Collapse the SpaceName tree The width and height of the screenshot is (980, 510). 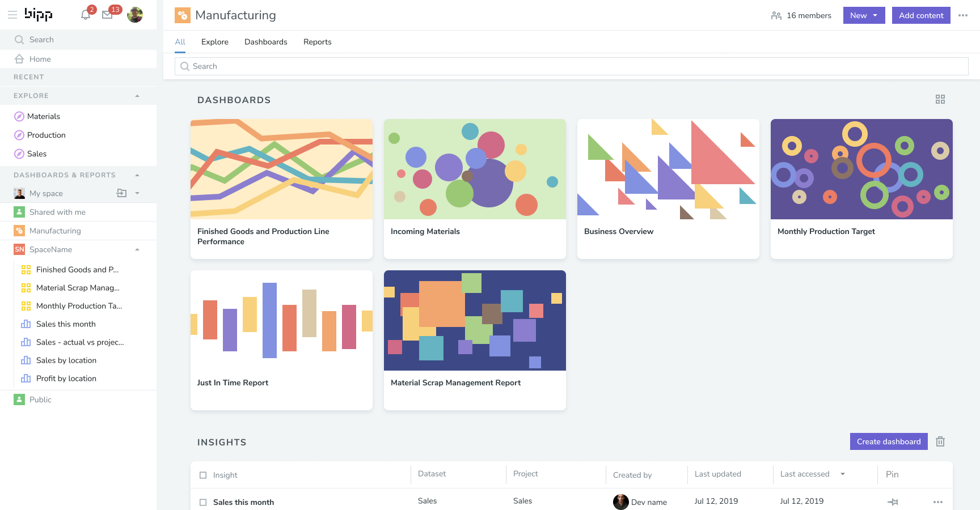(137, 249)
